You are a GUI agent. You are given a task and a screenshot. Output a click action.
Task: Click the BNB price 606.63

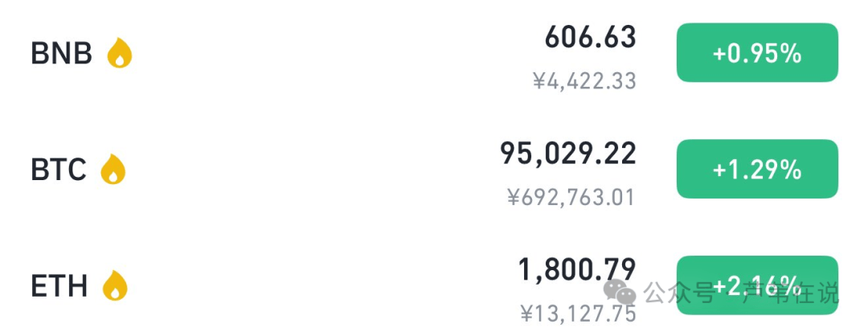[x=591, y=38]
